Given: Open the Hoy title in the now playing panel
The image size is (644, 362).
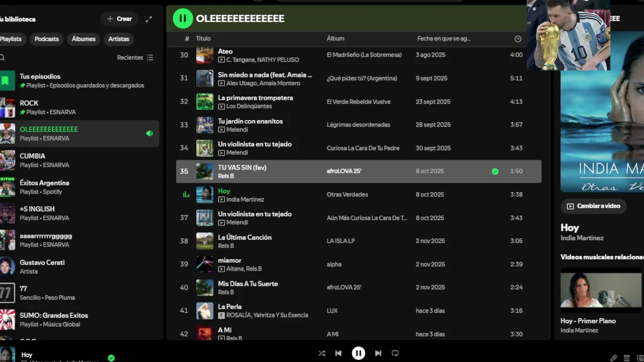Looking at the screenshot, I should coord(570,228).
